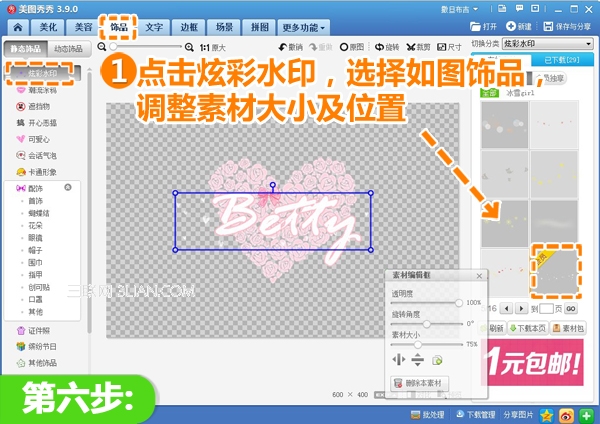
Task: Open the 美化 tab
Action: (48, 27)
